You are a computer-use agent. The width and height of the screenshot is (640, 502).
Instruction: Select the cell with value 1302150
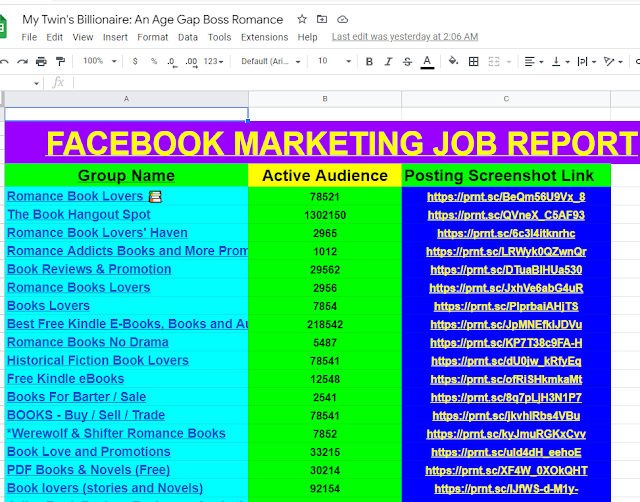[x=325, y=215]
